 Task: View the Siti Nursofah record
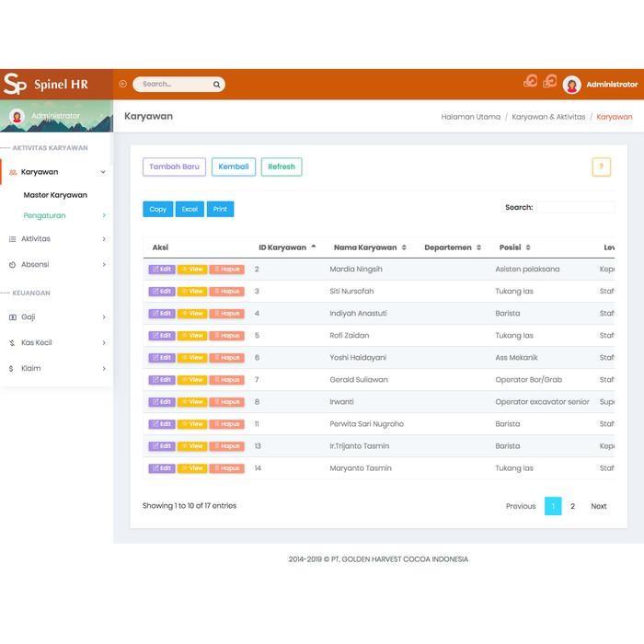[x=192, y=292]
